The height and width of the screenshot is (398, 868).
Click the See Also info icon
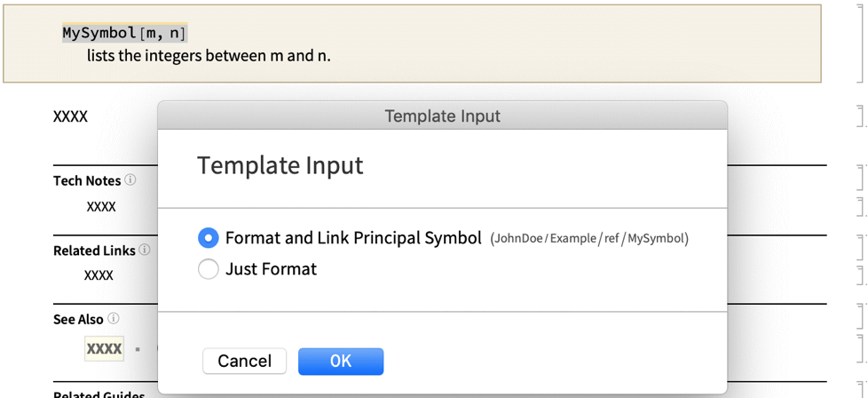(x=114, y=319)
